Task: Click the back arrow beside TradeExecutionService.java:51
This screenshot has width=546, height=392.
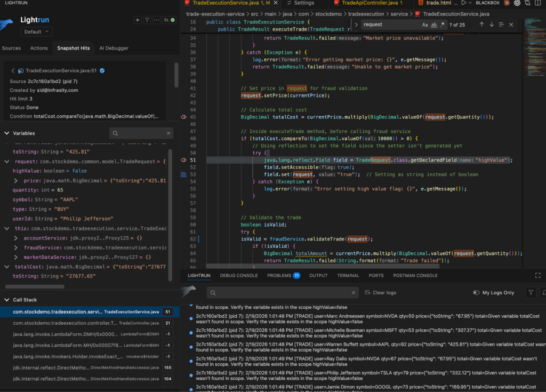Action: pos(13,70)
